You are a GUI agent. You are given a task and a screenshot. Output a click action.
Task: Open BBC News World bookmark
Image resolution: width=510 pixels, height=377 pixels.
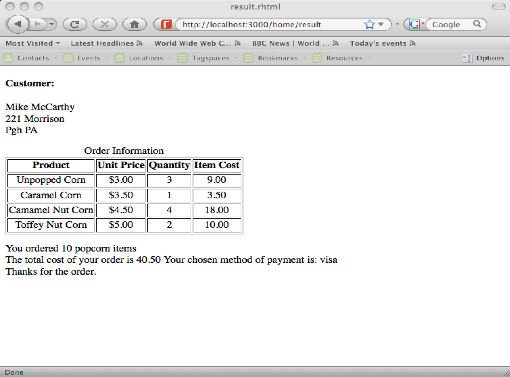pyautogui.click(x=295, y=43)
